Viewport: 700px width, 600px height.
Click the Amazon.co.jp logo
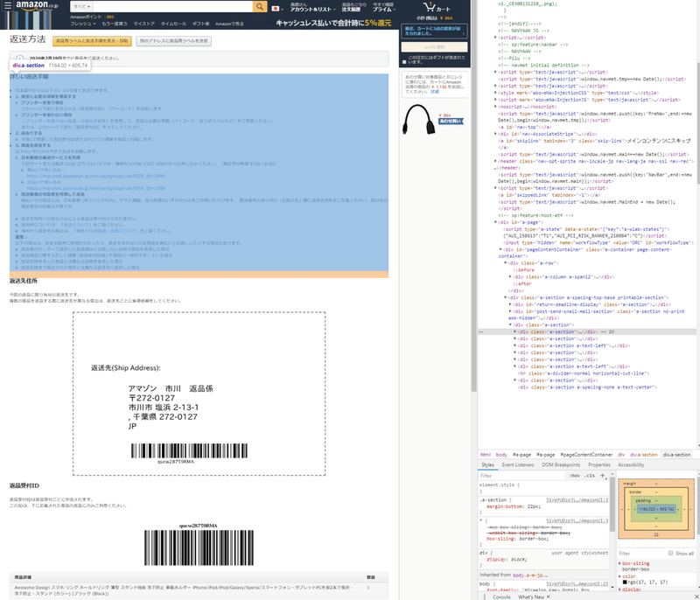click(37, 6)
